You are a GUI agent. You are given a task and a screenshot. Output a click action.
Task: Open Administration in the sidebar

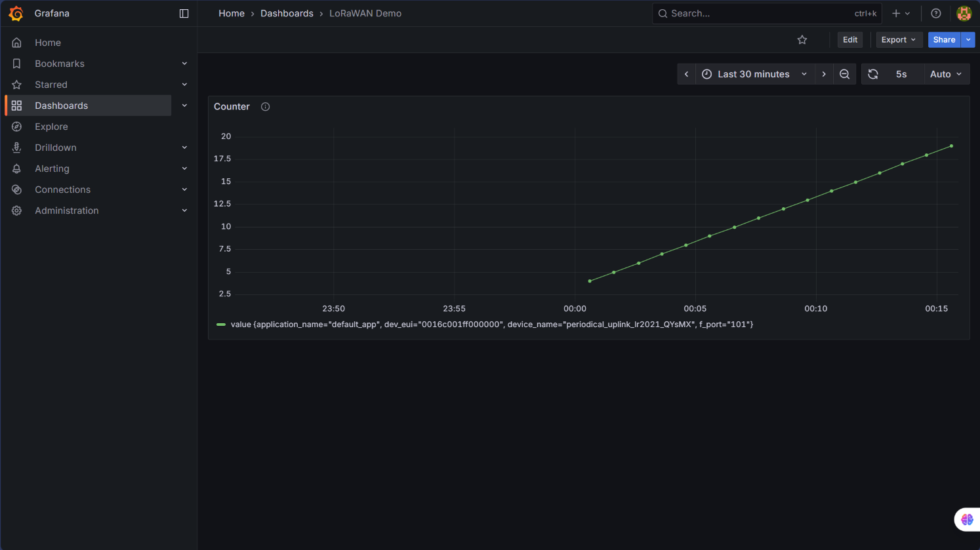[x=67, y=210]
